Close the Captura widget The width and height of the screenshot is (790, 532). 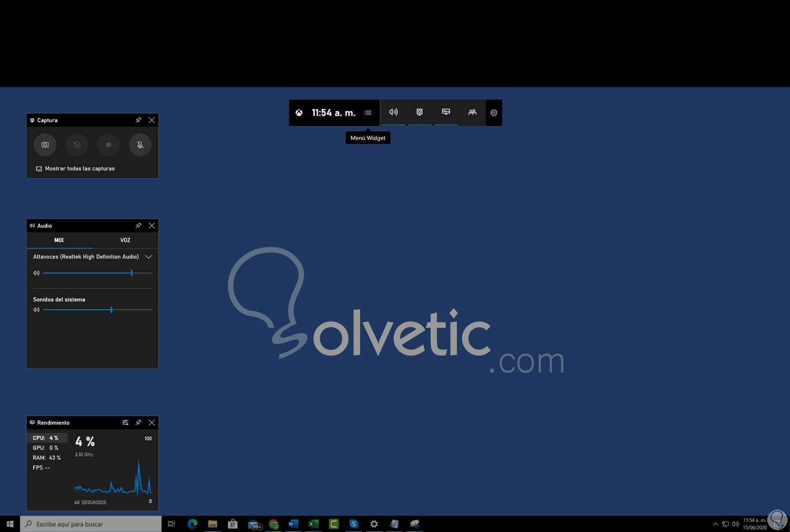point(152,120)
